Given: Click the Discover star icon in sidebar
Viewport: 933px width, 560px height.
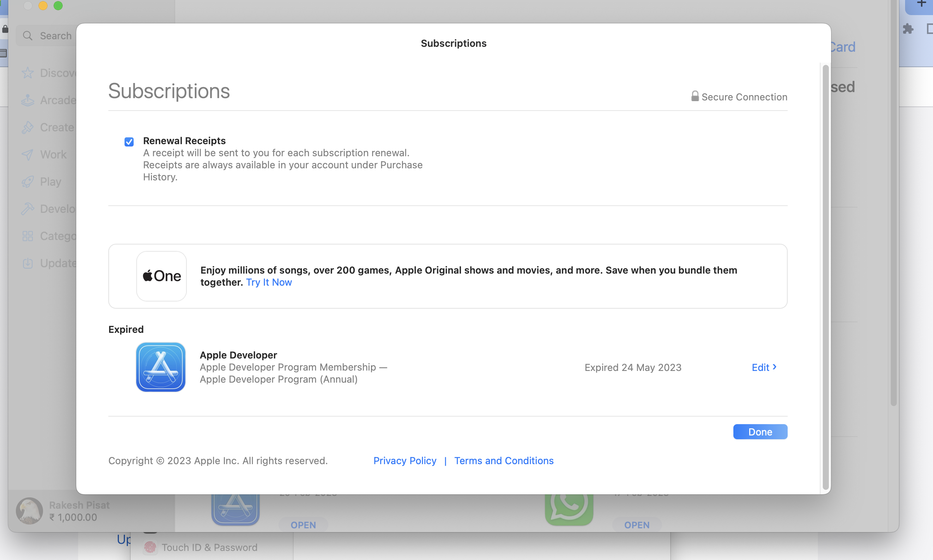Looking at the screenshot, I should 28,73.
